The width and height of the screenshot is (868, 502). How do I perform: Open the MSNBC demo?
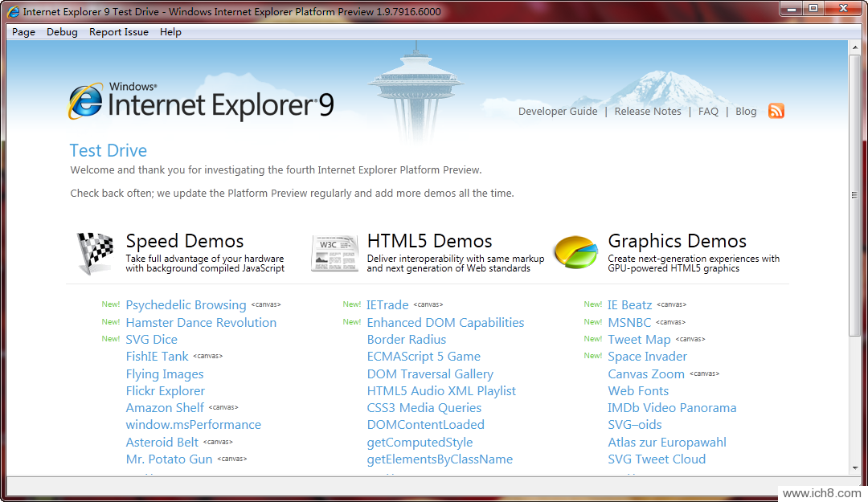[629, 323]
